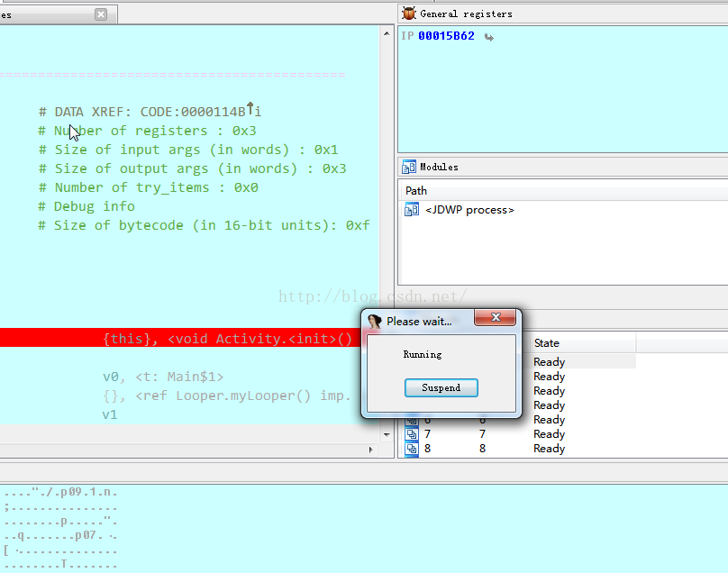Click the 'Debug info' comment line

click(x=86, y=206)
